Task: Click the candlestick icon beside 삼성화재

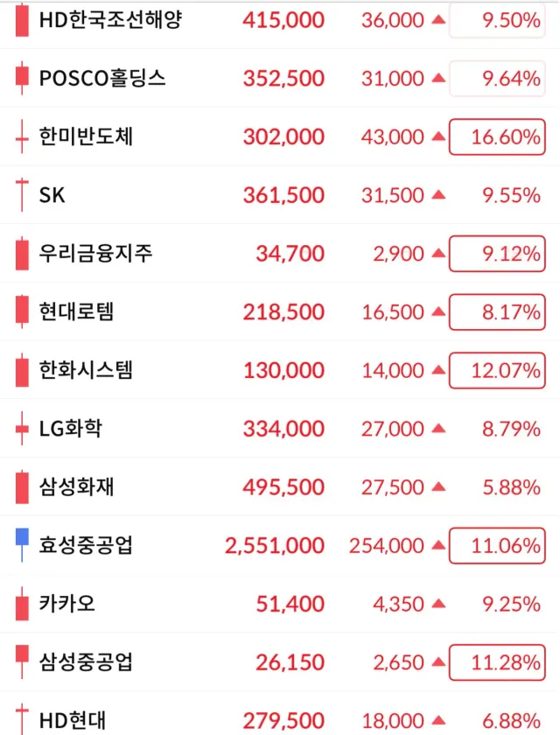Action: pos(22,487)
